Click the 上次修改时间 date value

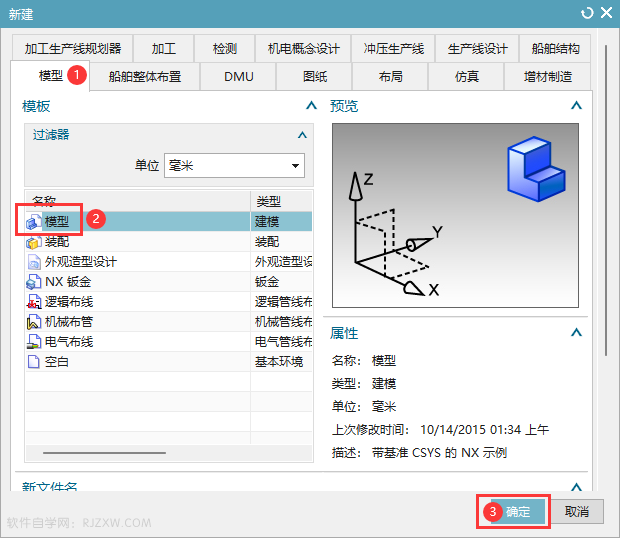pyautogui.click(x=484, y=430)
